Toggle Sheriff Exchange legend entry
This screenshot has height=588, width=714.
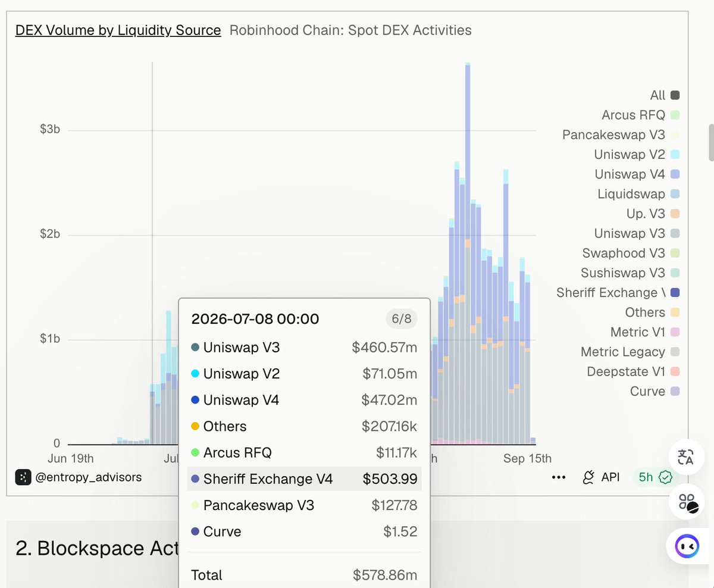[x=618, y=292]
